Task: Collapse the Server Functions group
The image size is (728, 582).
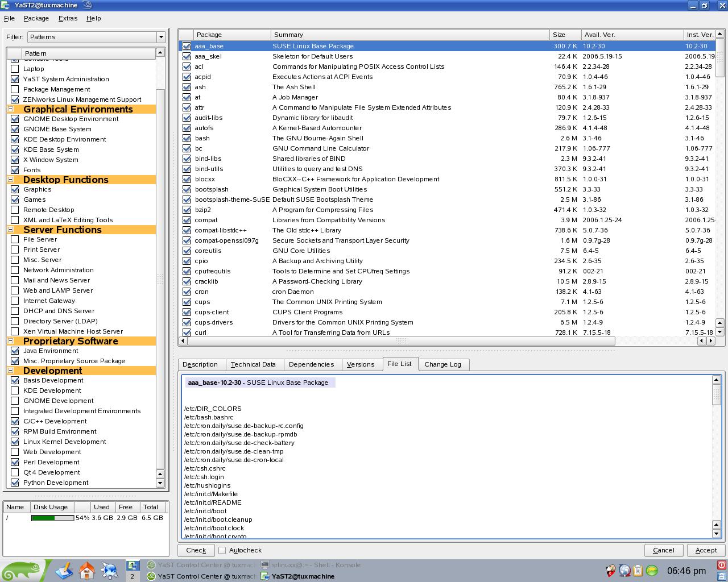Action: pos(11,230)
